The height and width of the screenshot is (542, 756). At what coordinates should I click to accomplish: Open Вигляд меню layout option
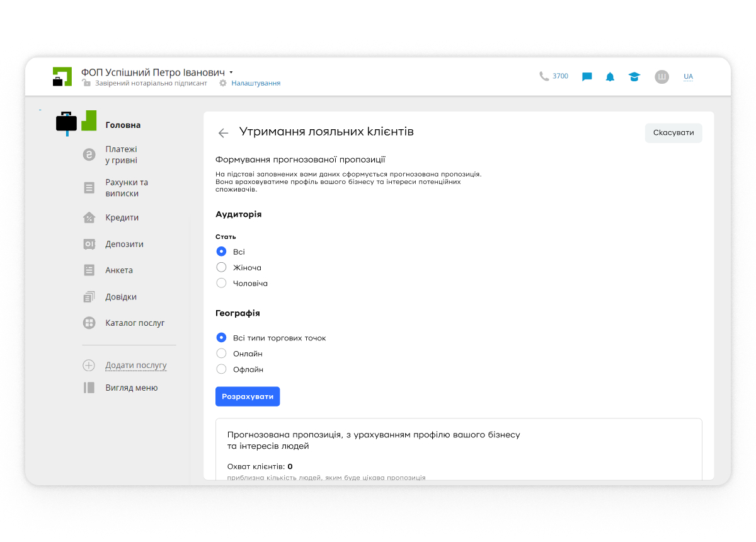(131, 388)
